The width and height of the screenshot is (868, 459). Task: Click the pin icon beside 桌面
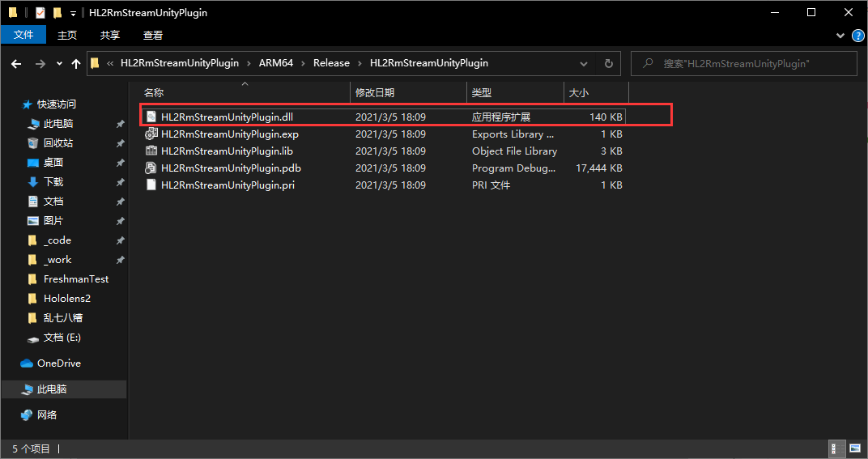click(x=120, y=163)
